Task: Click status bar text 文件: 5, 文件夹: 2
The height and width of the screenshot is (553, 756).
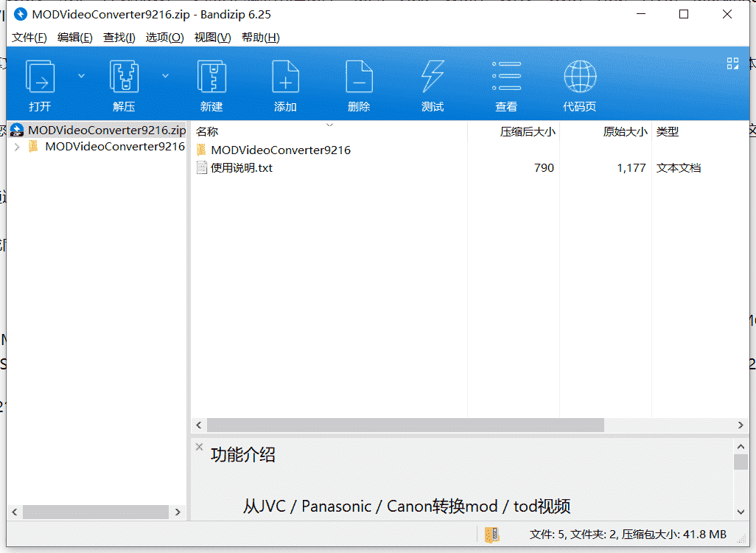Action: (x=573, y=535)
